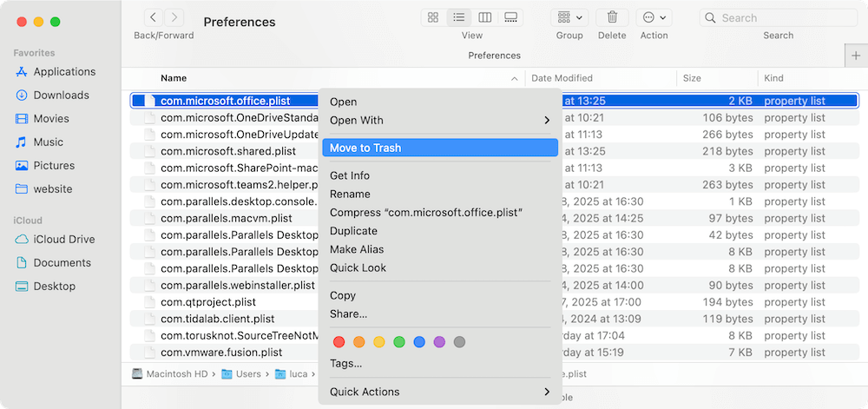
Task: Add a new tab with plus button
Action: pyautogui.click(x=857, y=56)
